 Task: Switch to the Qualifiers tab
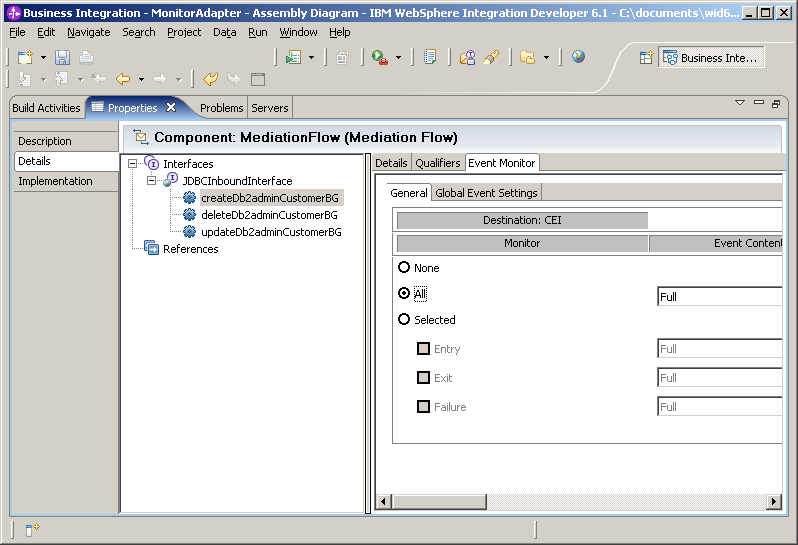tap(438, 163)
